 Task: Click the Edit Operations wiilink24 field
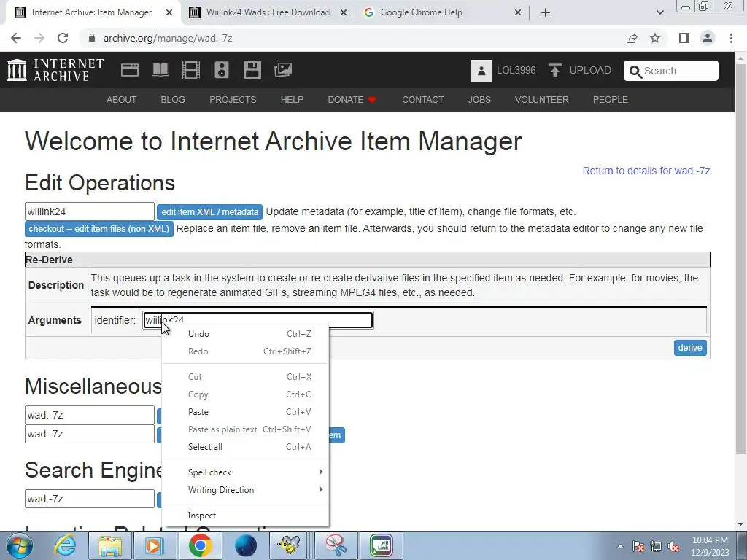(x=90, y=211)
